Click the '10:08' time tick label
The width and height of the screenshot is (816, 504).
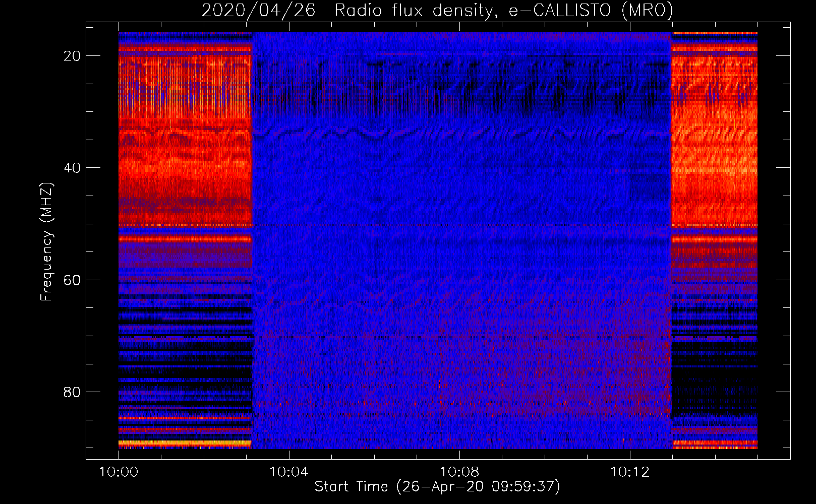[x=459, y=472]
